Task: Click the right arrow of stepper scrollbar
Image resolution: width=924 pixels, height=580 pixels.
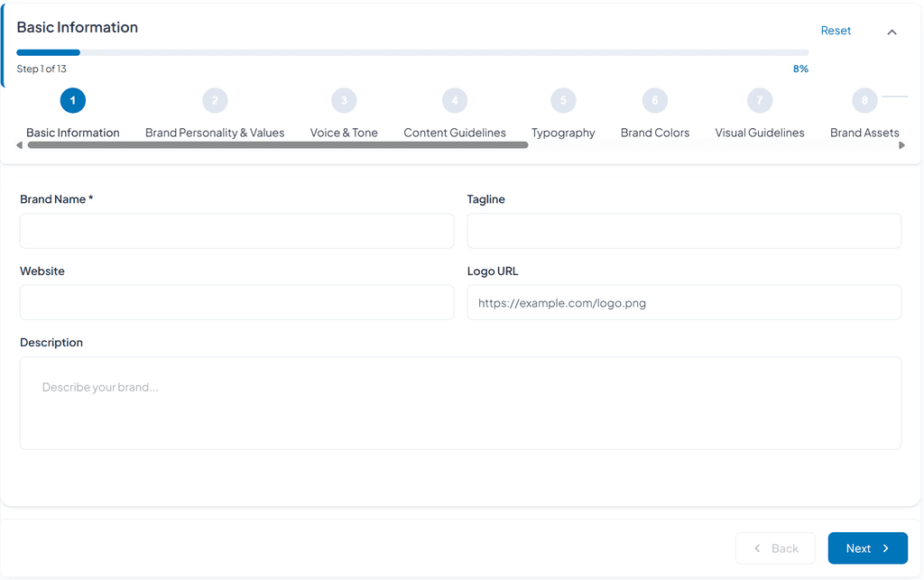Action: pyautogui.click(x=901, y=145)
